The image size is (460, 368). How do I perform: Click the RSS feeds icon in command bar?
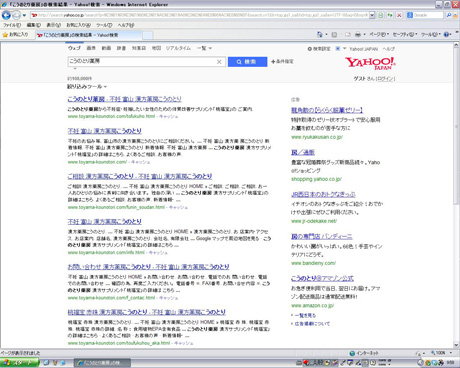[x=334, y=35]
